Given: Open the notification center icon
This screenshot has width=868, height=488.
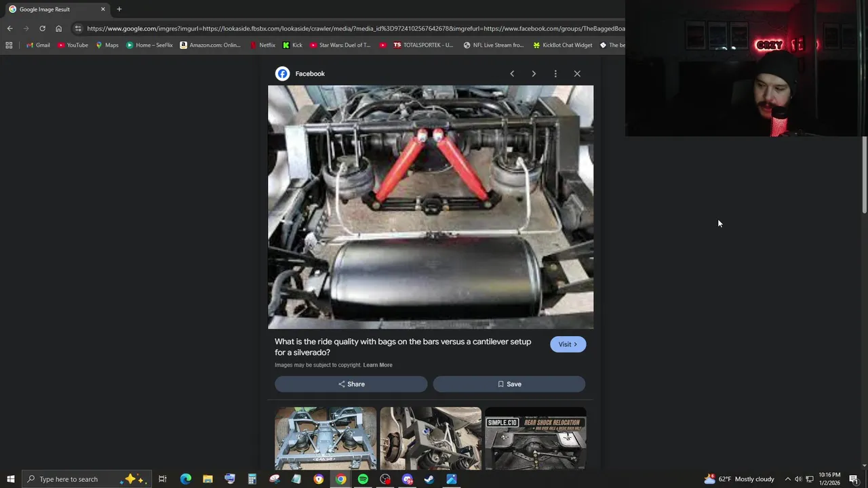Looking at the screenshot, I should pos(854,479).
